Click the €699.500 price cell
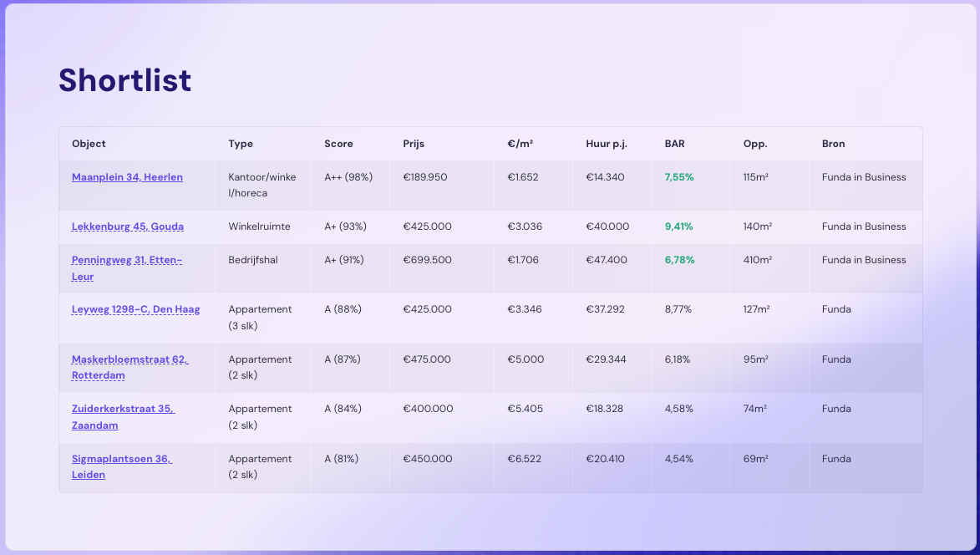The image size is (980, 555). coord(427,260)
